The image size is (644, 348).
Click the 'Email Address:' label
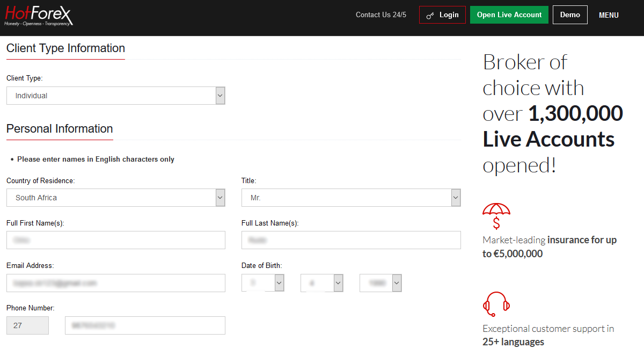(x=30, y=266)
